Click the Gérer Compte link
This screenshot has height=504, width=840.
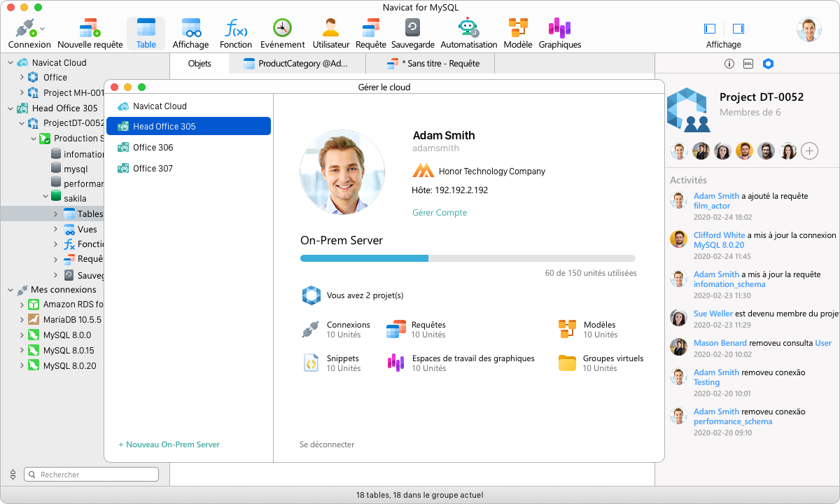440,213
